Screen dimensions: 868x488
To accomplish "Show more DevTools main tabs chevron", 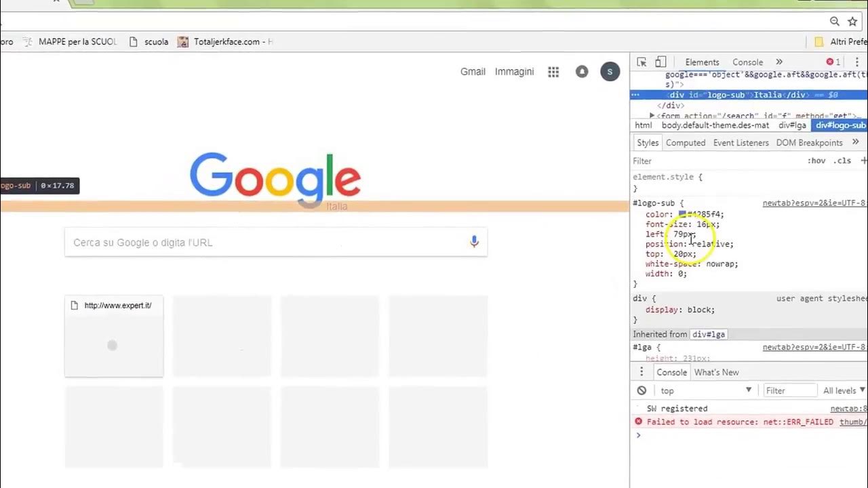I will [779, 62].
